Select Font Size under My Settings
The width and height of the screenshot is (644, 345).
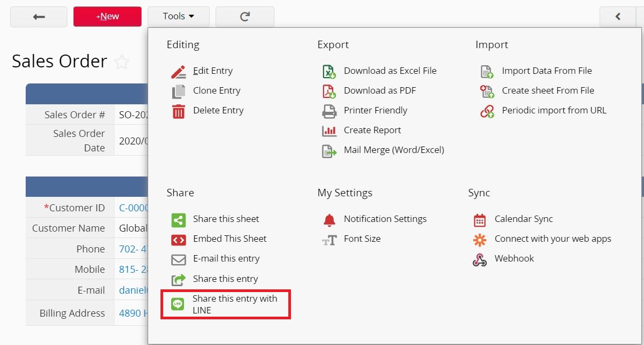(362, 239)
